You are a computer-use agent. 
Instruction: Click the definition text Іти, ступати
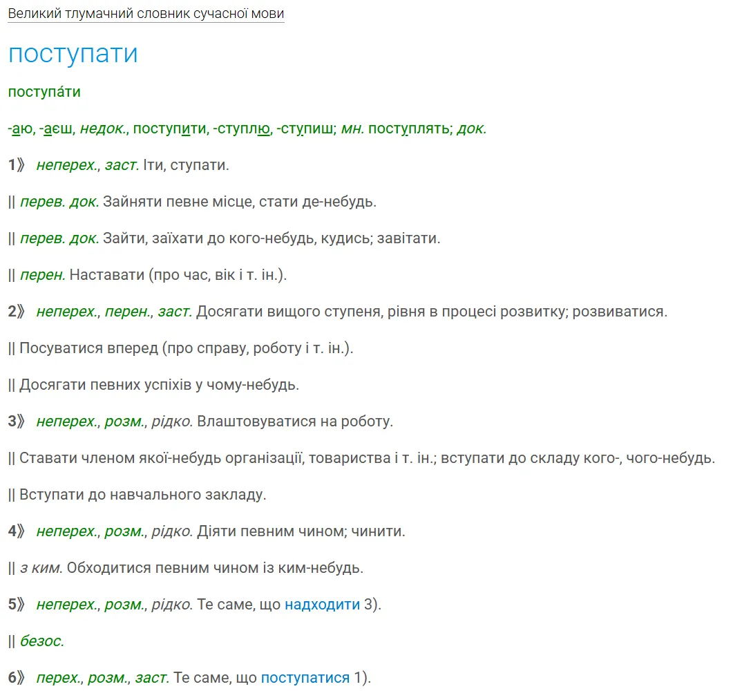[x=186, y=165]
